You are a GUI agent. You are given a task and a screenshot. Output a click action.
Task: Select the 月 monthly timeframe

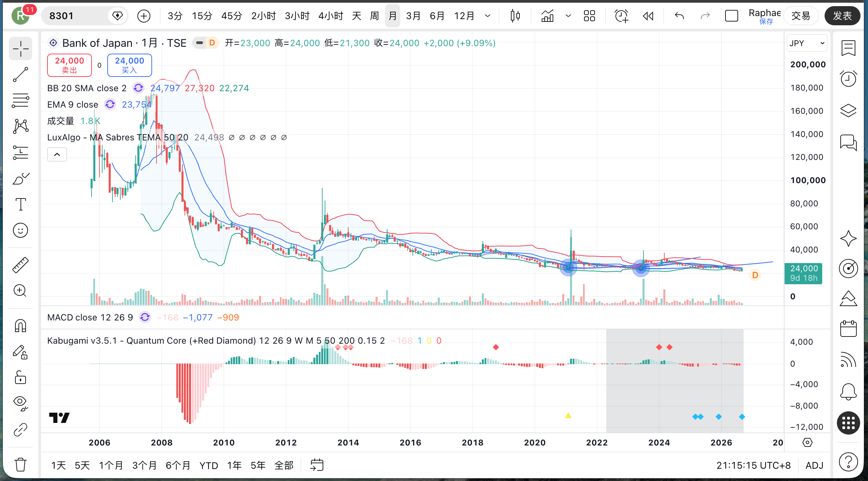click(x=393, y=16)
